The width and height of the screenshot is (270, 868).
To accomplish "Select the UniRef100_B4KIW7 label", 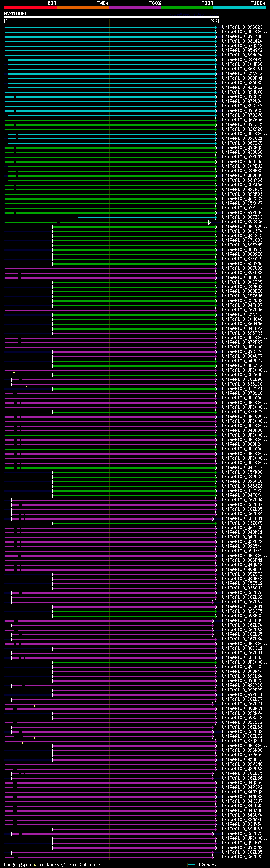I will pyautogui.click(x=242, y=801).
